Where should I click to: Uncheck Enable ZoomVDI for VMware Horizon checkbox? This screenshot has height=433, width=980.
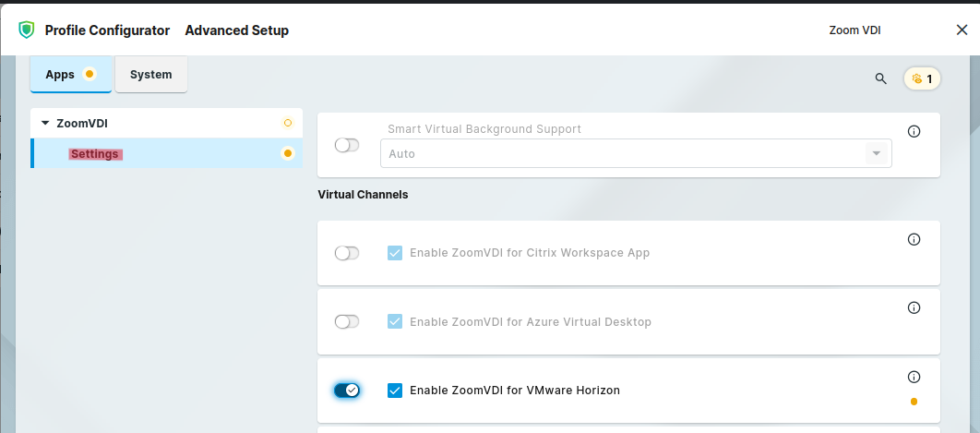(395, 391)
